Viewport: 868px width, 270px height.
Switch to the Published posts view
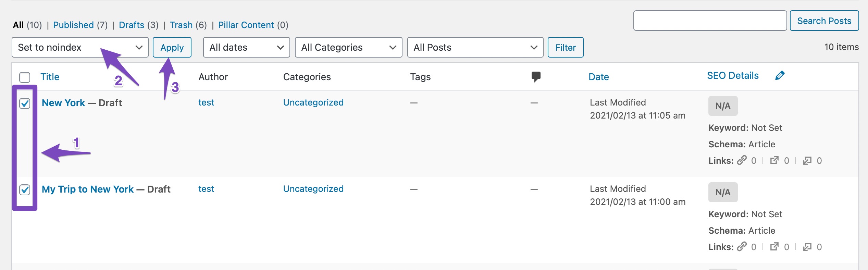pyautogui.click(x=73, y=25)
